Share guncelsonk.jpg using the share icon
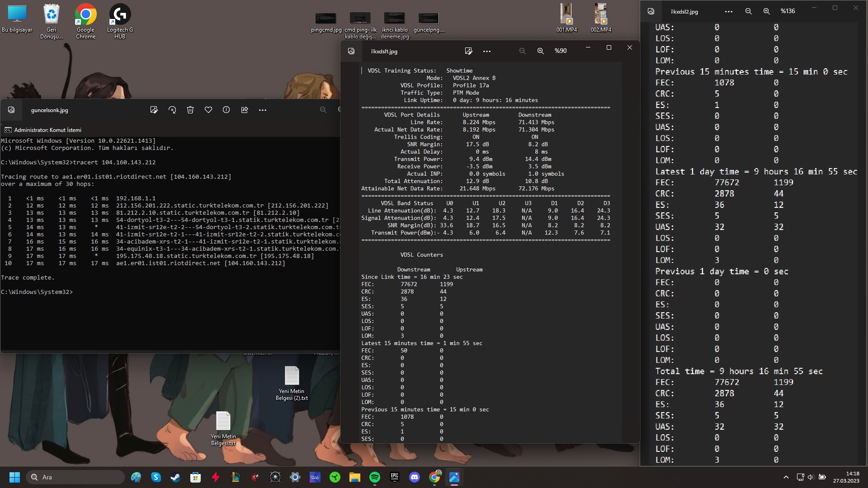Image resolution: width=868 pixels, height=488 pixels. [x=245, y=110]
